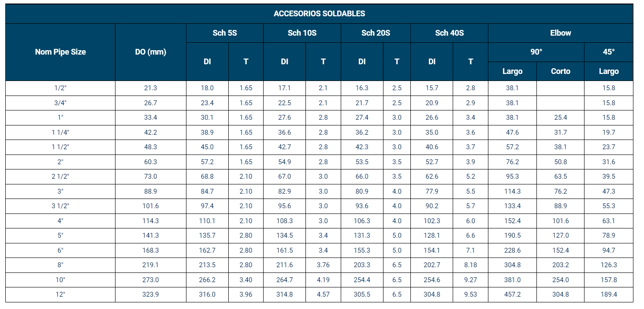Select the 141.3 DO value cell
This screenshot has height=309, width=644.
pyautogui.click(x=151, y=235)
